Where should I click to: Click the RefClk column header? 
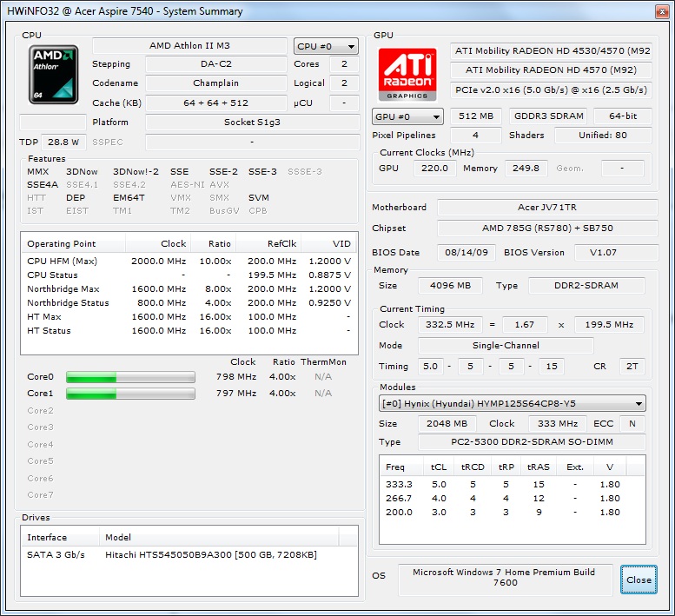(x=268, y=243)
